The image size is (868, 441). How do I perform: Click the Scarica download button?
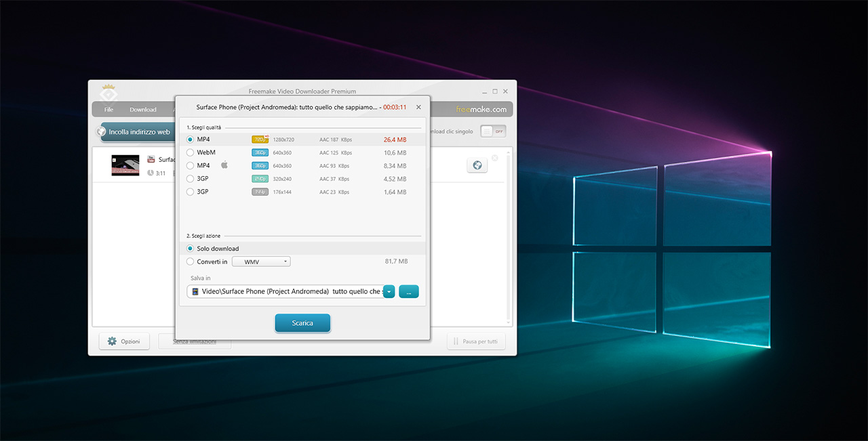(302, 323)
